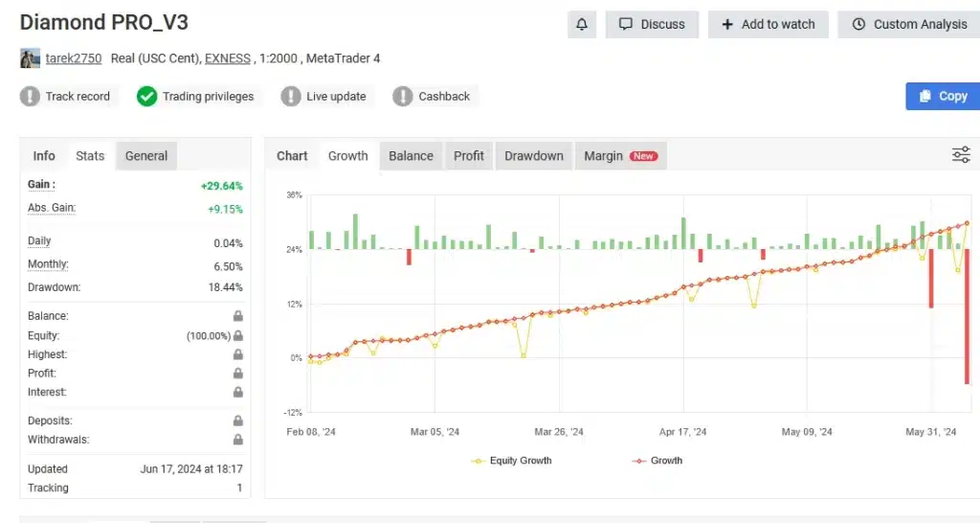Click the Monthly label
980x523 pixels.
[48, 264]
